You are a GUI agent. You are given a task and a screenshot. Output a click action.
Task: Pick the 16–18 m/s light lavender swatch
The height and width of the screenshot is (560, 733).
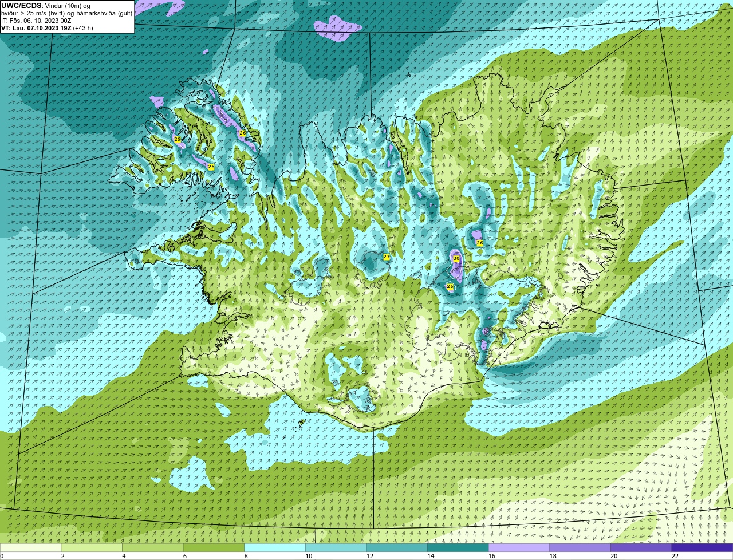[x=519, y=547]
